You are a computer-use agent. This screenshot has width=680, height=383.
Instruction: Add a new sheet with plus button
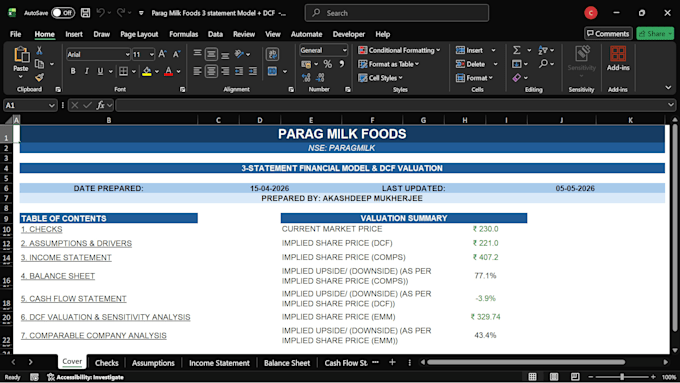click(392, 362)
